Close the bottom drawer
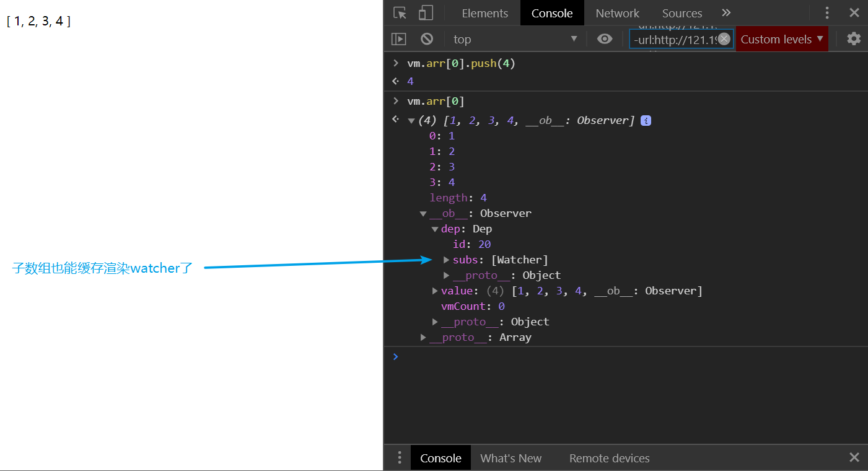 (x=854, y=458)
